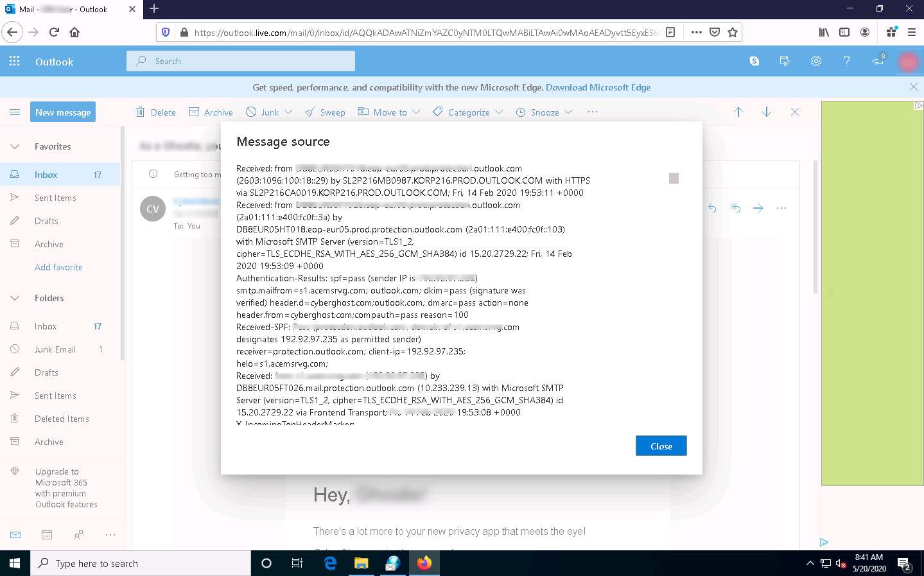The width and height of the screenshot is (924, 576).
Task: Open Junk Email folder
Action: point(60,349)
